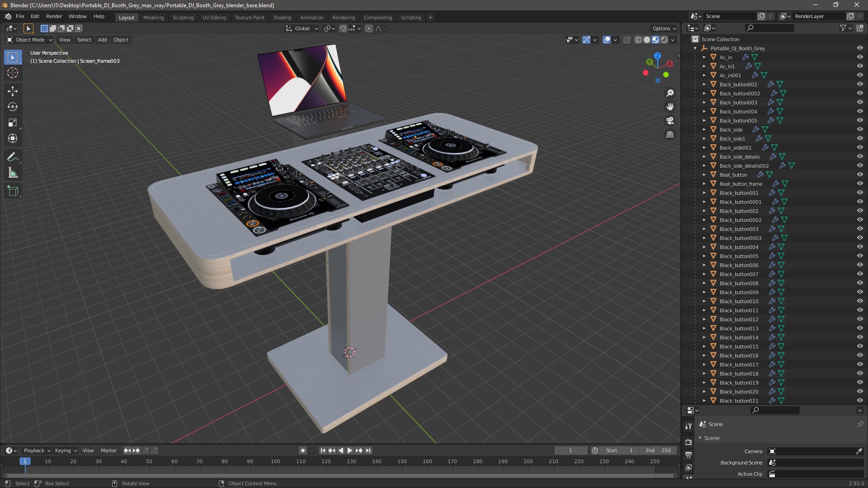The width and height of the screenshot is (868, 488).
Task: Toggle viewport gizmos icon
Action: (586, 40)
